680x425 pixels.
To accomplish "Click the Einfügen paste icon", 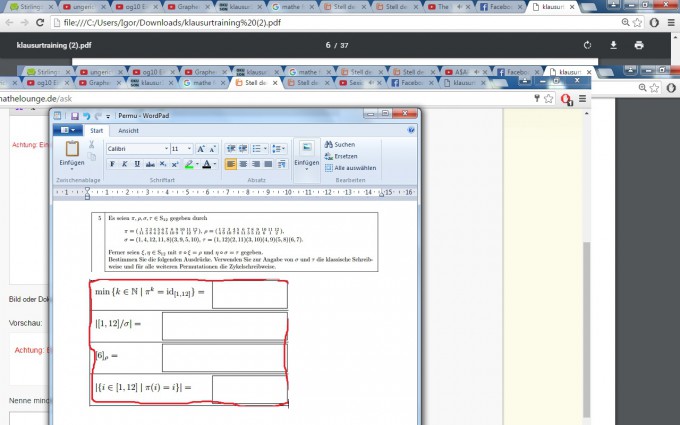I will 71,150.
